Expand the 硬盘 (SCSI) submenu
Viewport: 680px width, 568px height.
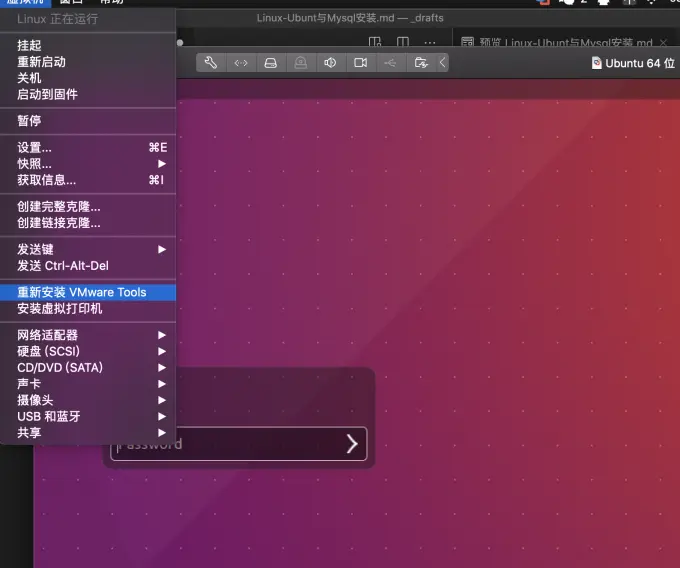[x=88, y=351]
